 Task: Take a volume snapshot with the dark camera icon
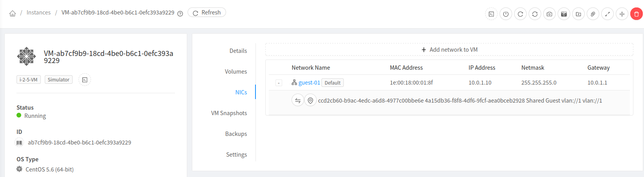pos(564,14)
